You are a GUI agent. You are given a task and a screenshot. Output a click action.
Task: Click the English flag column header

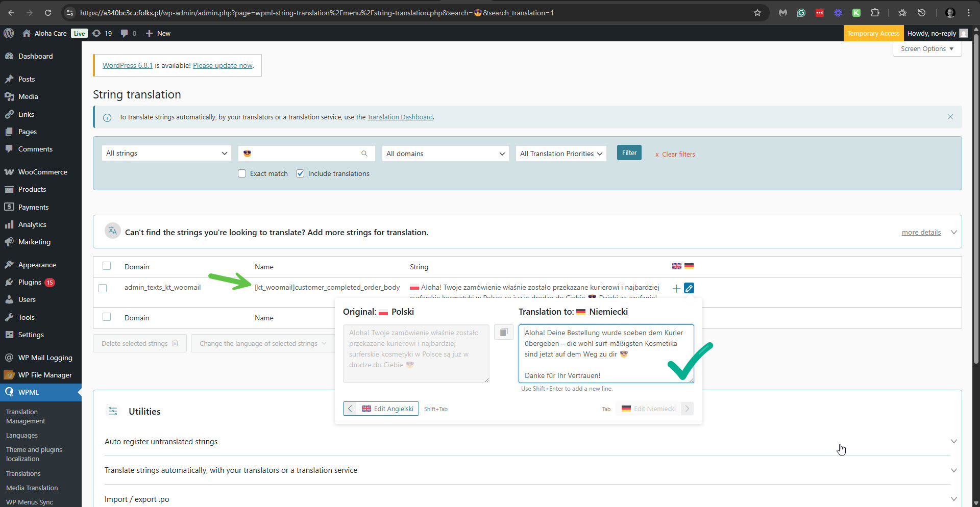click(677, 266)
